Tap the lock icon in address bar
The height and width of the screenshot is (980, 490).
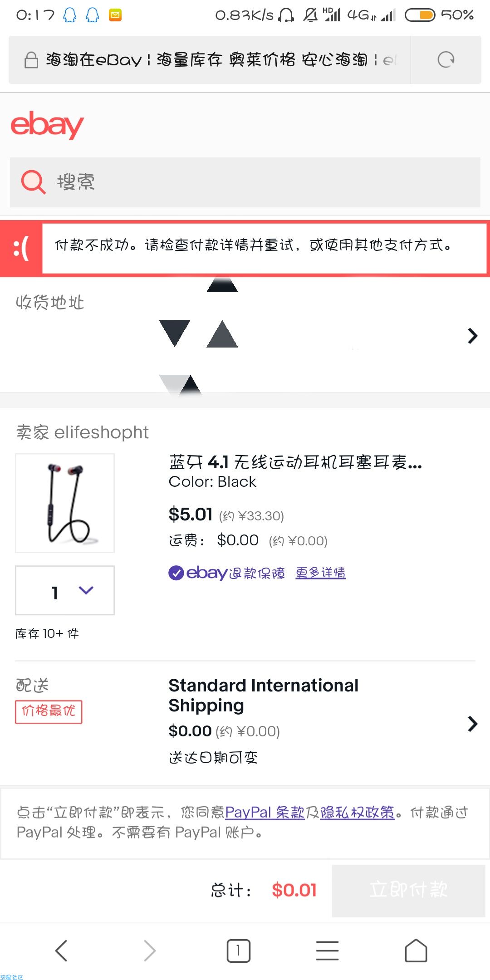click(x=31, y=60)
